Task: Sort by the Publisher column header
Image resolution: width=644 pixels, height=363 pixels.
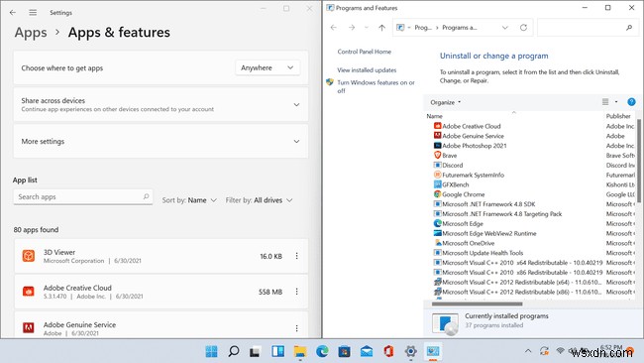Action: point(618,116)
